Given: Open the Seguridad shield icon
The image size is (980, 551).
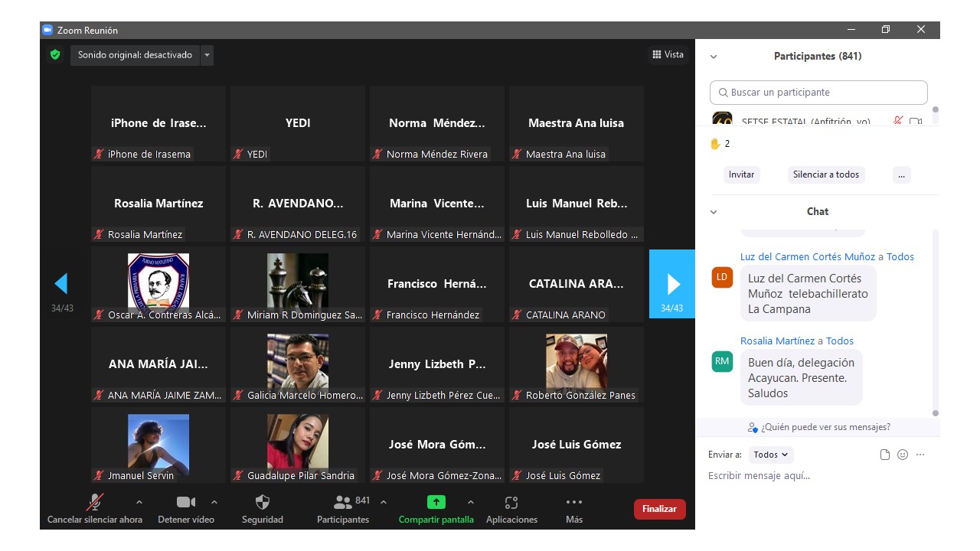Looking at the screenshot, I should 263,502.
